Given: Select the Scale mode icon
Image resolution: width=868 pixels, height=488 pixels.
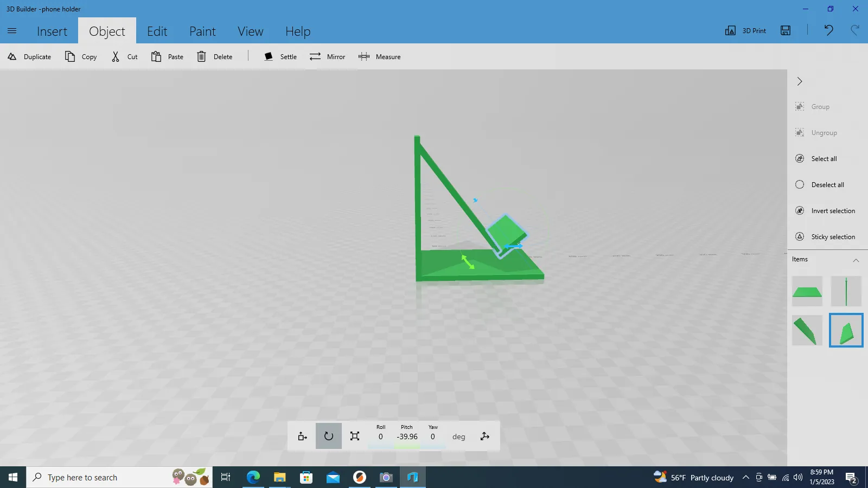Looking at the screenshot, I should (355, 436).
